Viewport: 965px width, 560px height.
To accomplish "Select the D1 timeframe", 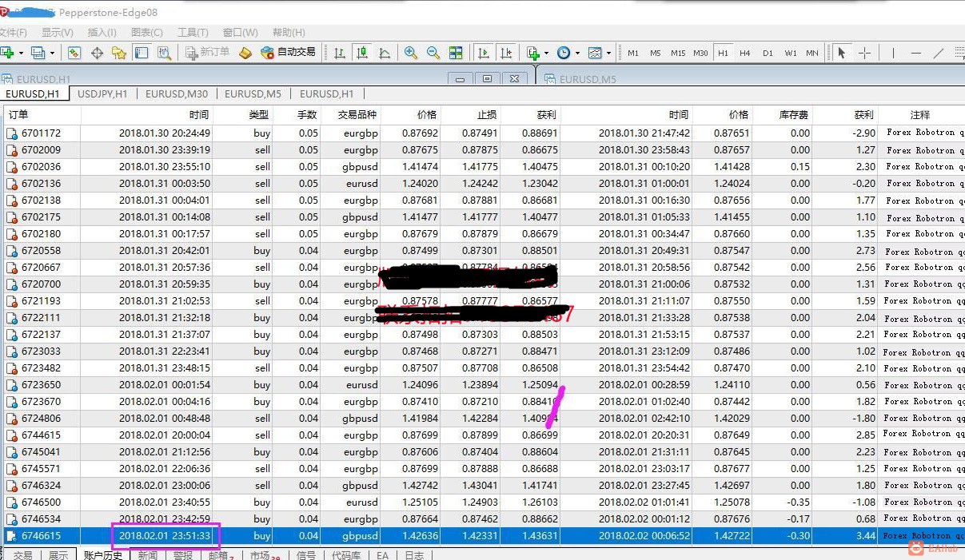I will 768,53.
